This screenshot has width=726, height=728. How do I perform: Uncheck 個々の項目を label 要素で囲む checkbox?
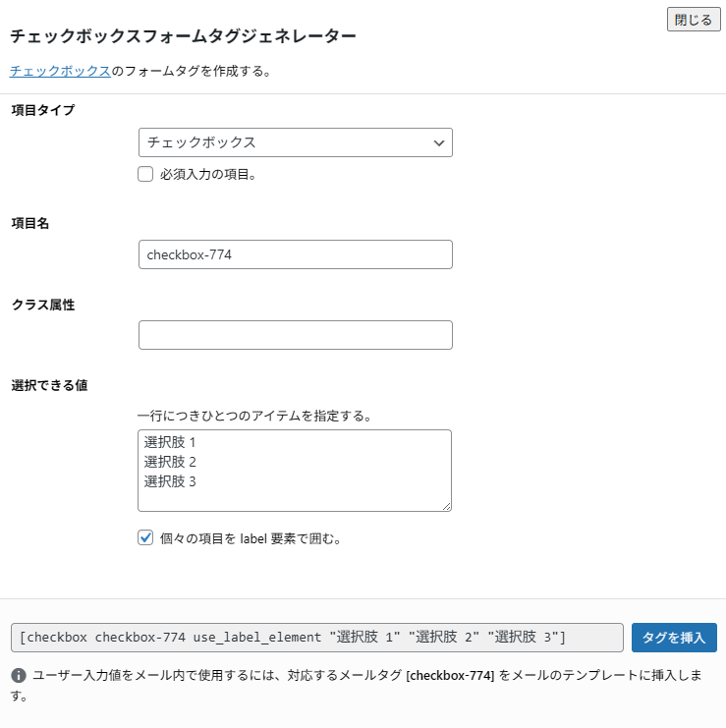[x=145, y=538]
